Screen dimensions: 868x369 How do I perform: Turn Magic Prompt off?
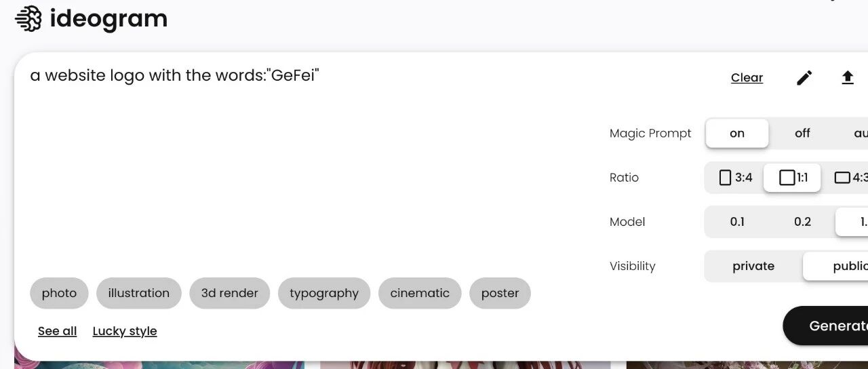(x=802, y=134)
